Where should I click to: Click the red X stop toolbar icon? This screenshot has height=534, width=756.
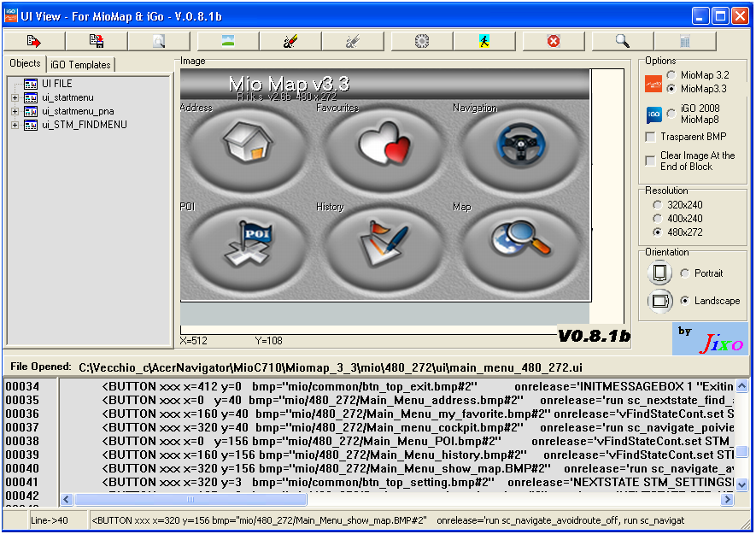(554, 41)
